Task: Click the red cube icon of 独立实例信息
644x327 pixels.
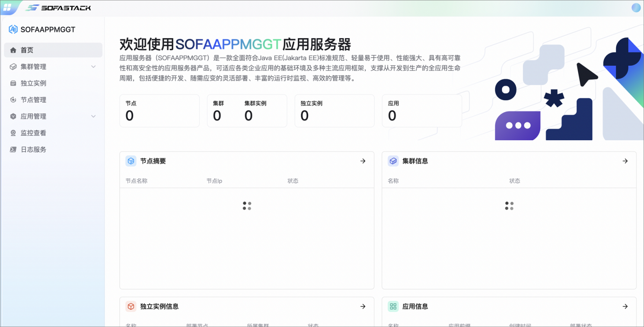Action: click(x=131, y=306)
